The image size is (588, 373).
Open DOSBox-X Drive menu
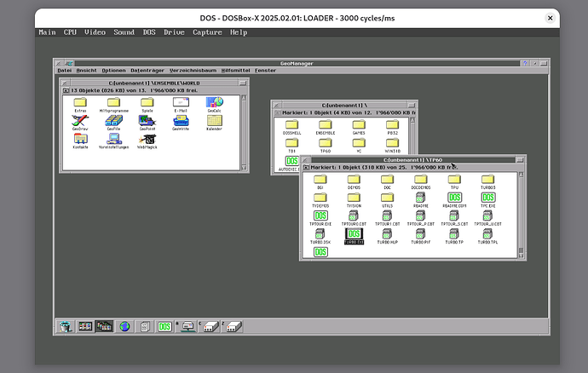click(x=174, y=32)
